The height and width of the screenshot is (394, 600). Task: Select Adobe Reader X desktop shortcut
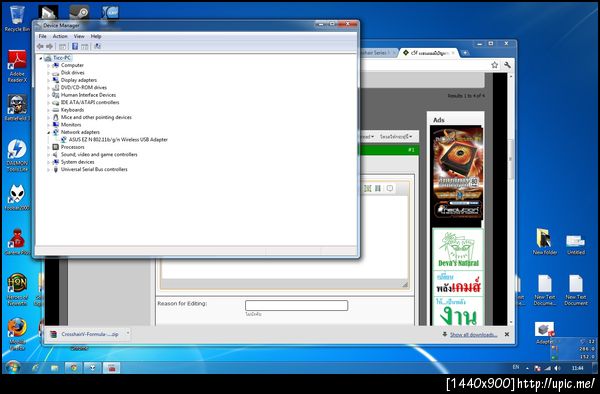(17, 66)
